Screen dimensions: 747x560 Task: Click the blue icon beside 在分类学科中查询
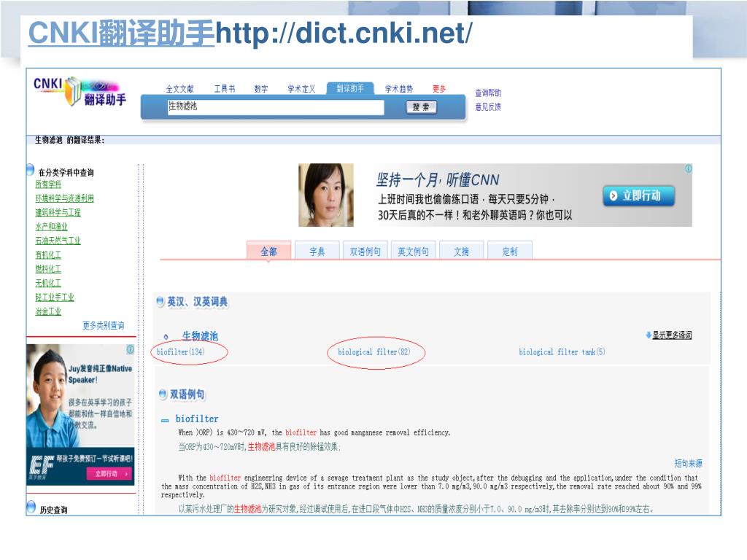tap(30, 170)
